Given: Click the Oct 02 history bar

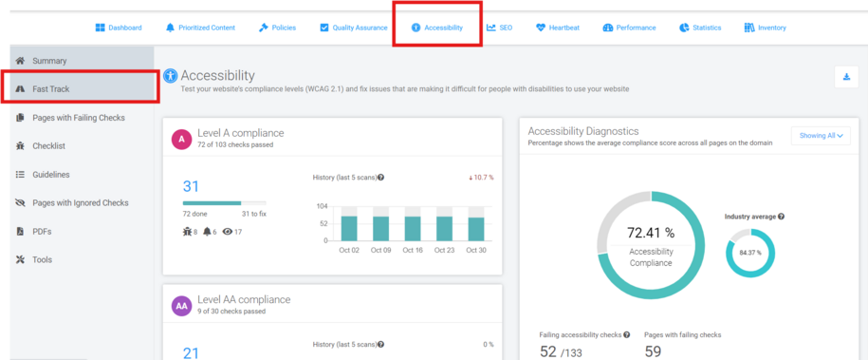Looking at the screenshot, I should tap(349, 228).
